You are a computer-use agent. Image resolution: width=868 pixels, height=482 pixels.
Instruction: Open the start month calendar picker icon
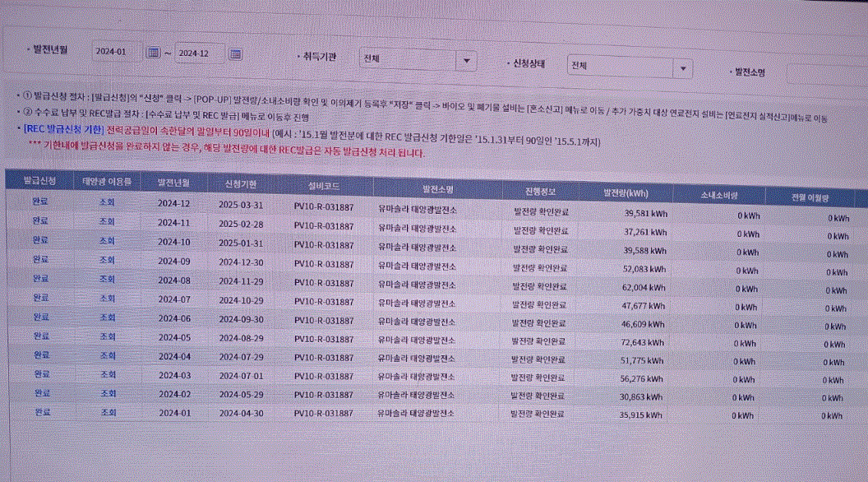pos(154,53)
